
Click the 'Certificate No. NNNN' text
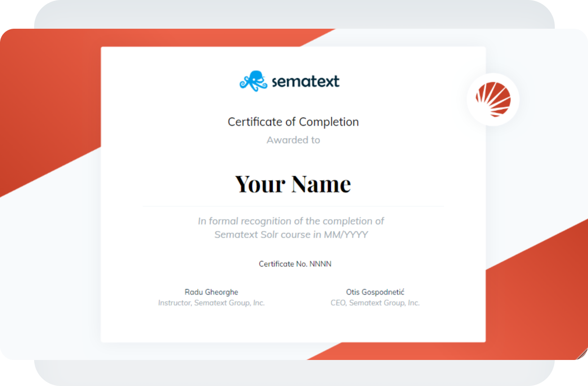point(295,264)
